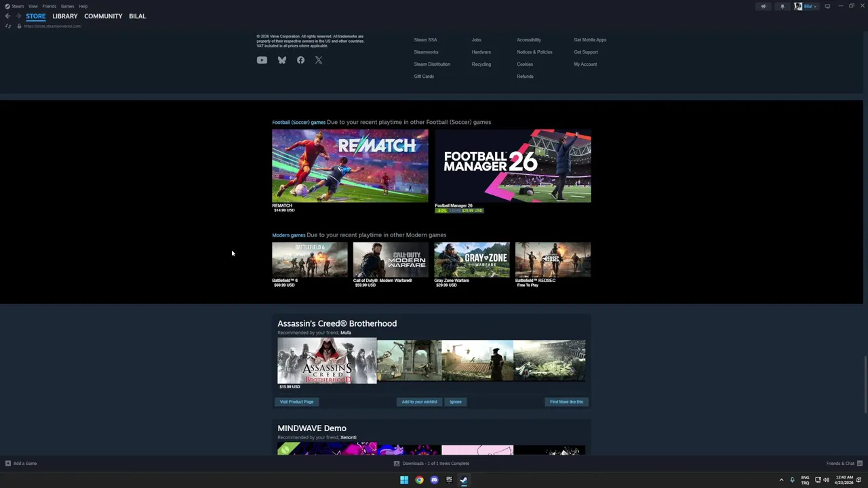Click Add to your wishlist button
Image resolution: width=868 pixels, height=488 pixels.
pyautogui.click(x=419, y=402)
